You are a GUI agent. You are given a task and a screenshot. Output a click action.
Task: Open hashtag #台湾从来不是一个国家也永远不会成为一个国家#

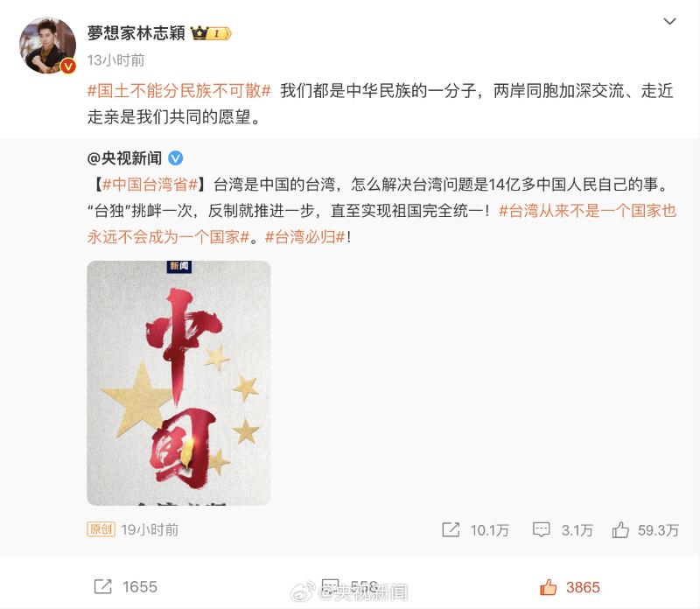coord(381,224)
